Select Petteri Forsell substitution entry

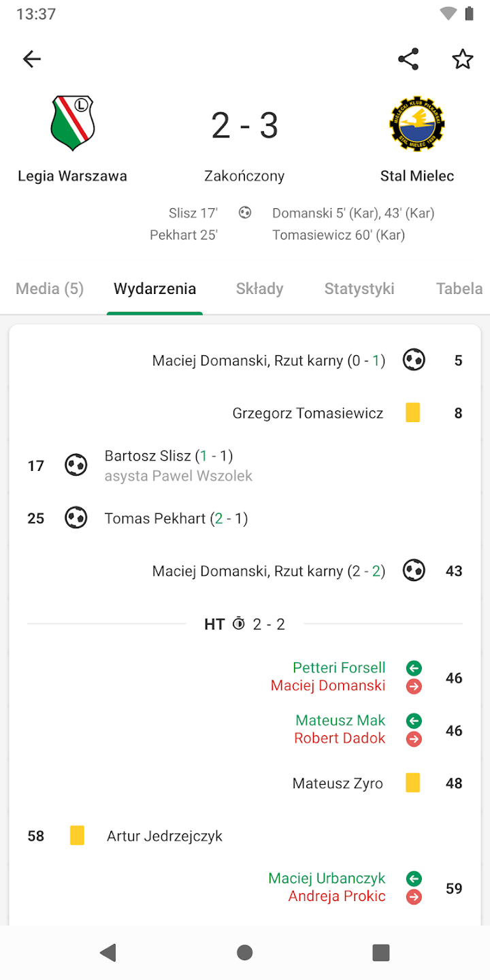click(339, 668)
